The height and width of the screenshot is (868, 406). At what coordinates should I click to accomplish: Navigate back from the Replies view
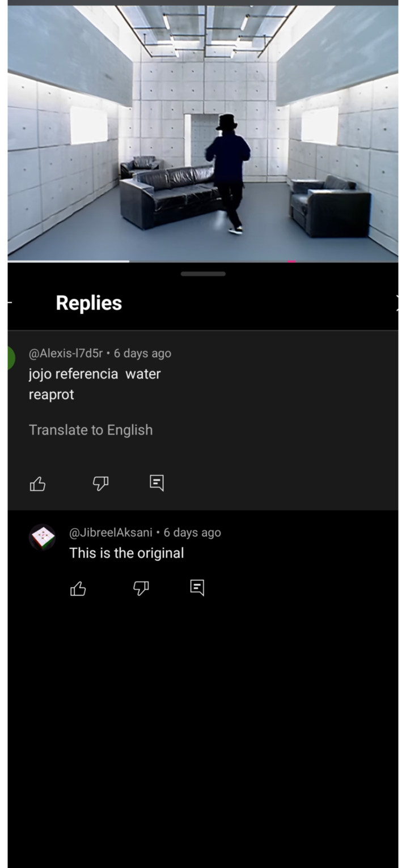(x=9, y=303)
